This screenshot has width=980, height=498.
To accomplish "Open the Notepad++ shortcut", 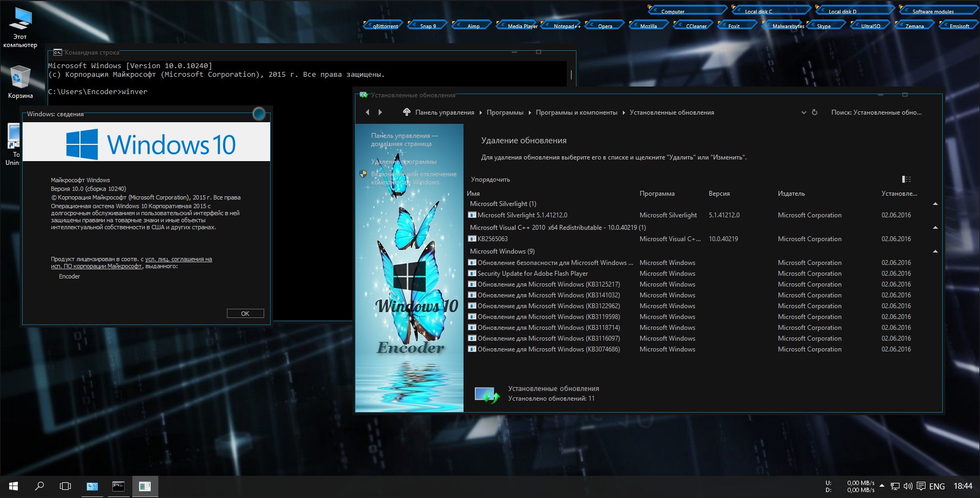I will 562,25.
